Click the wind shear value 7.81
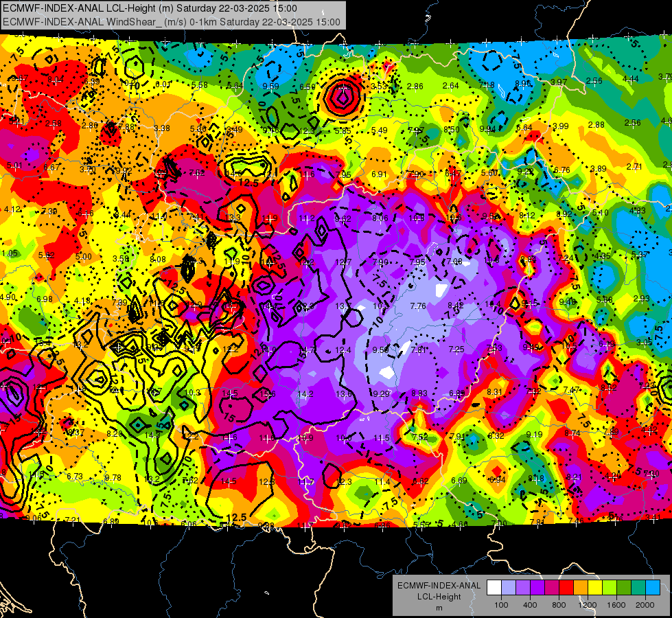The height and width of the screenshot is (618, 672). [x=418, y=350]
